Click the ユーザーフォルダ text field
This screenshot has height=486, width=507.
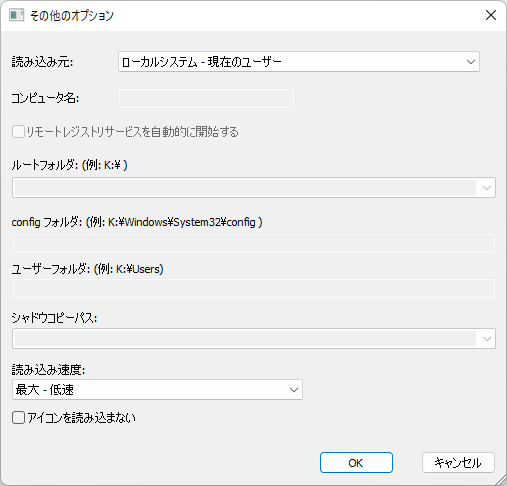pyautogui.click(x=254, y=289)
